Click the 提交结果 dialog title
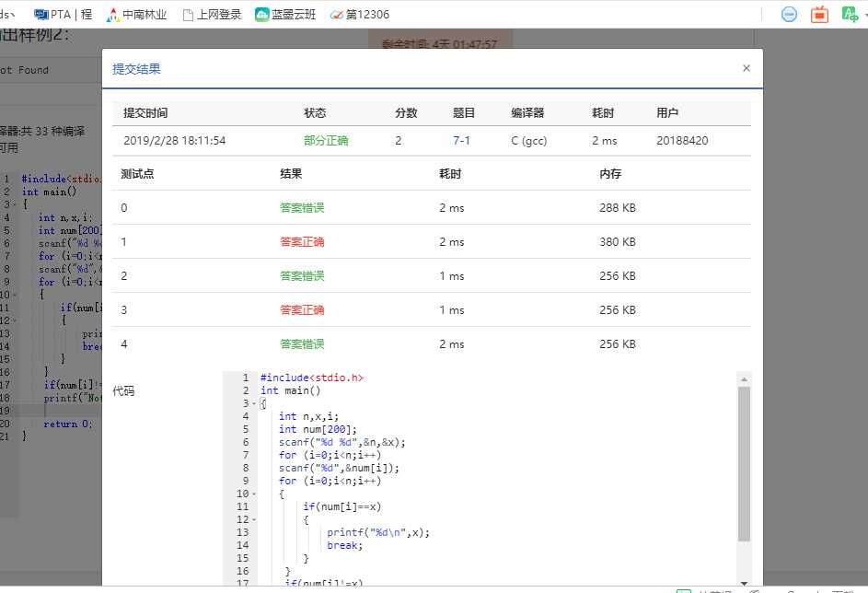Screen dimensions: 868x593 136,69
